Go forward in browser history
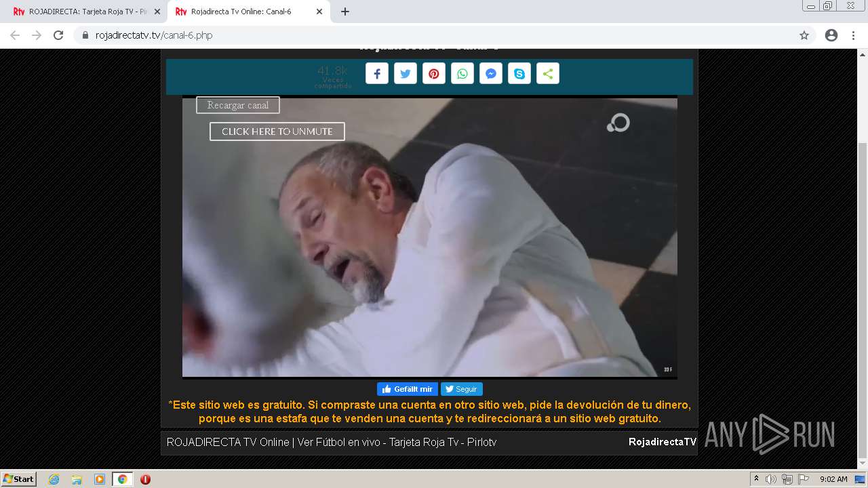 pos(37,35)
